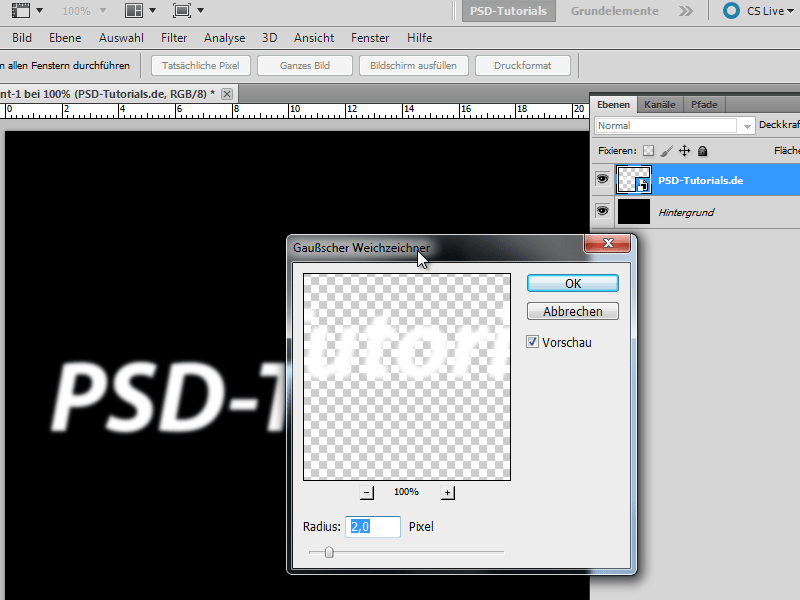The width and height of the screenshot is (800, 600).
Task: Click the blur preview image area
Action: click(407, 377)
